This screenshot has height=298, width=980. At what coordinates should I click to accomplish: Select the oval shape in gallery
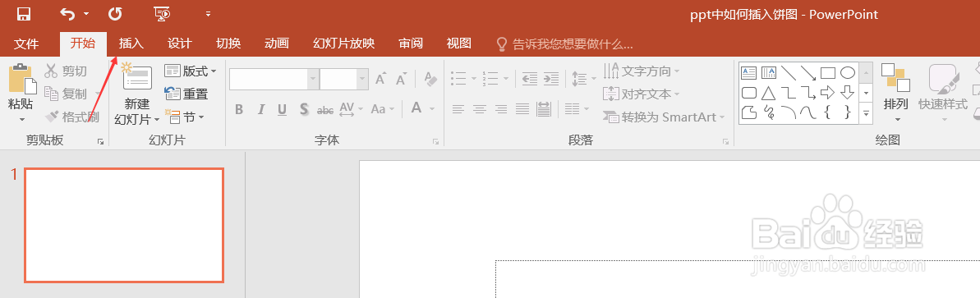[847, 73]
